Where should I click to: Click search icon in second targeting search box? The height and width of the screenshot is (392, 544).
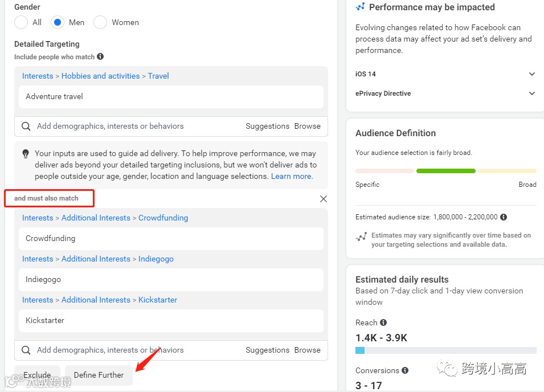pos(26,350)
